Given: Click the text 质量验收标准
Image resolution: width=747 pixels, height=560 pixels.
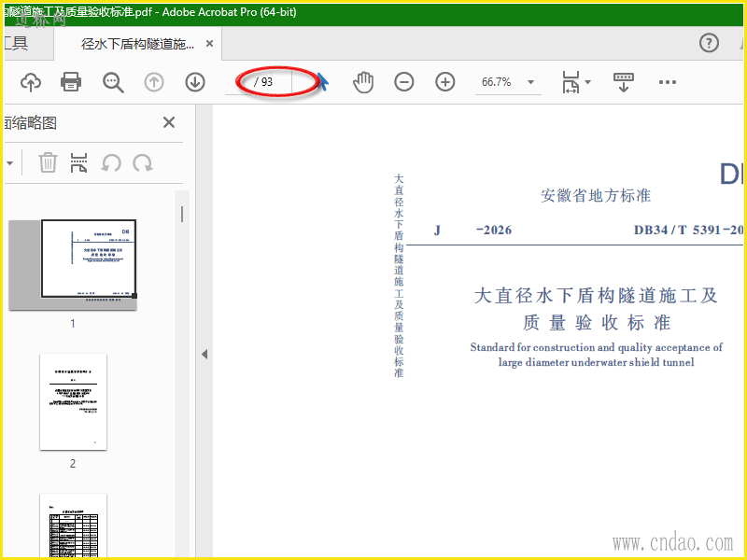Looking at the screenshot, I should click(x=596, y=323).
